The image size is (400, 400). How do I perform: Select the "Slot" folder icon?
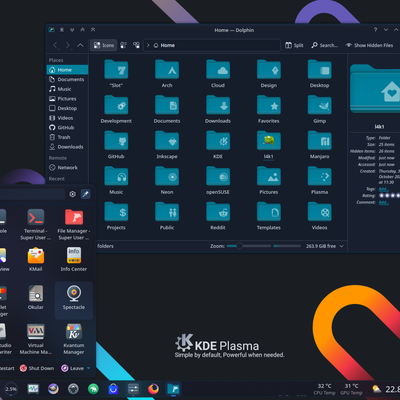click(x=116, y=70)
